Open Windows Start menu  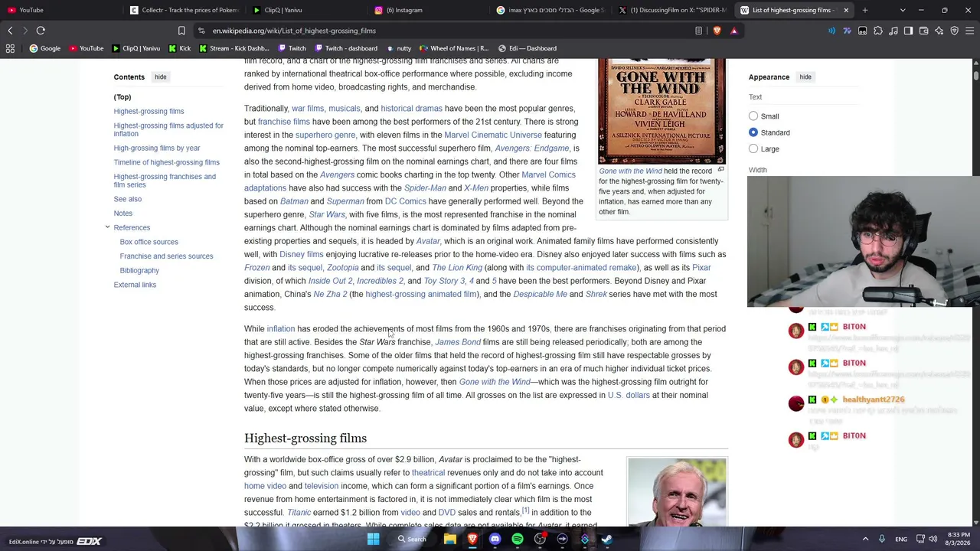pyautogui.click(x=373, y=539)
